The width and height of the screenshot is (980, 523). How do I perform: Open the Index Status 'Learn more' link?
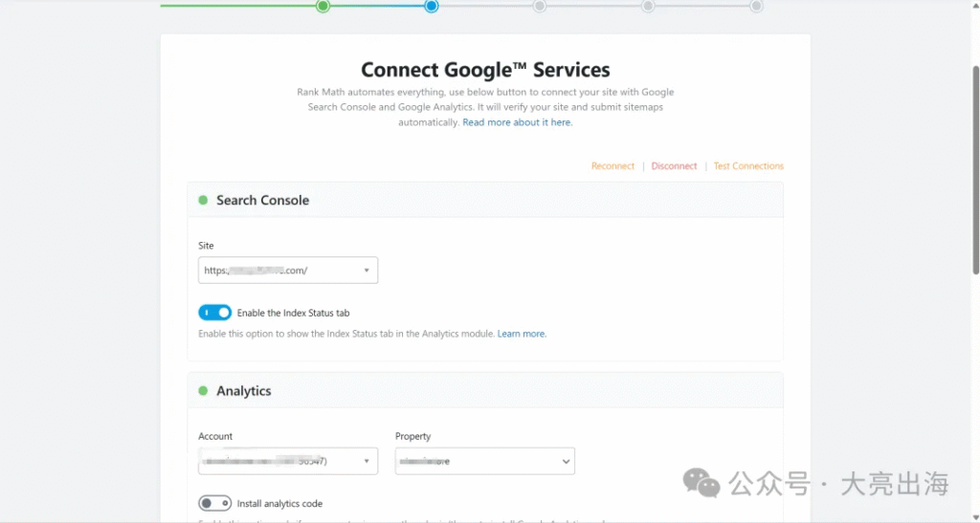[522, 334]
